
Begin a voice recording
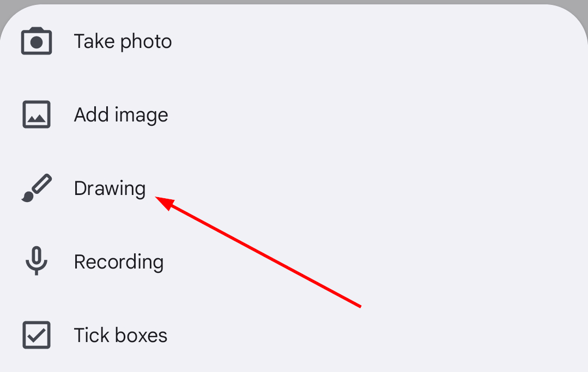pos(119,262)
